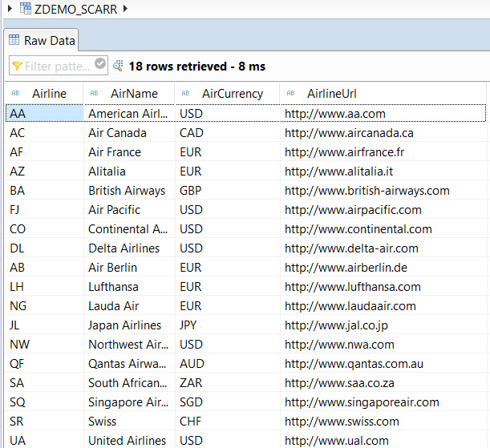
Task: Sort by the AirCurrency column header
Action: [x=227, y=93]
